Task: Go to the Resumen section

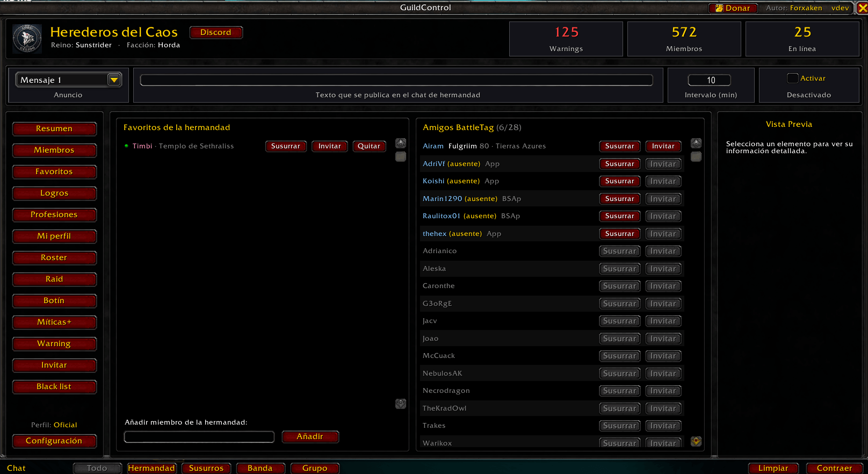Action: click(x=54, y=129)
